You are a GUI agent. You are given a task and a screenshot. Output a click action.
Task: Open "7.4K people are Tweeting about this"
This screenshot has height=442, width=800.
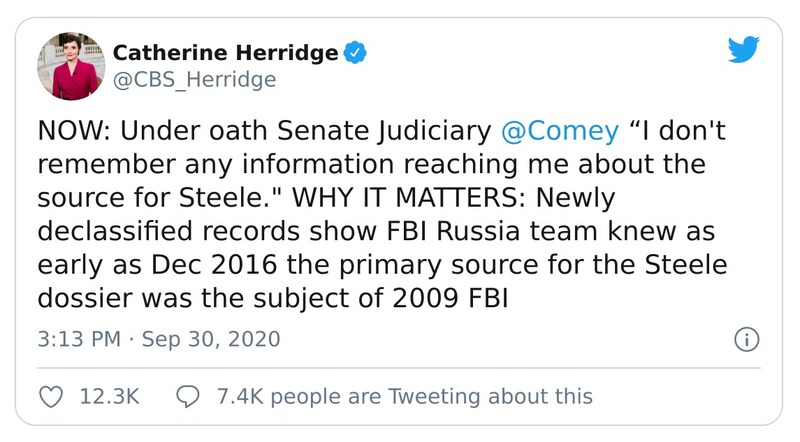[x=404, y=397]
